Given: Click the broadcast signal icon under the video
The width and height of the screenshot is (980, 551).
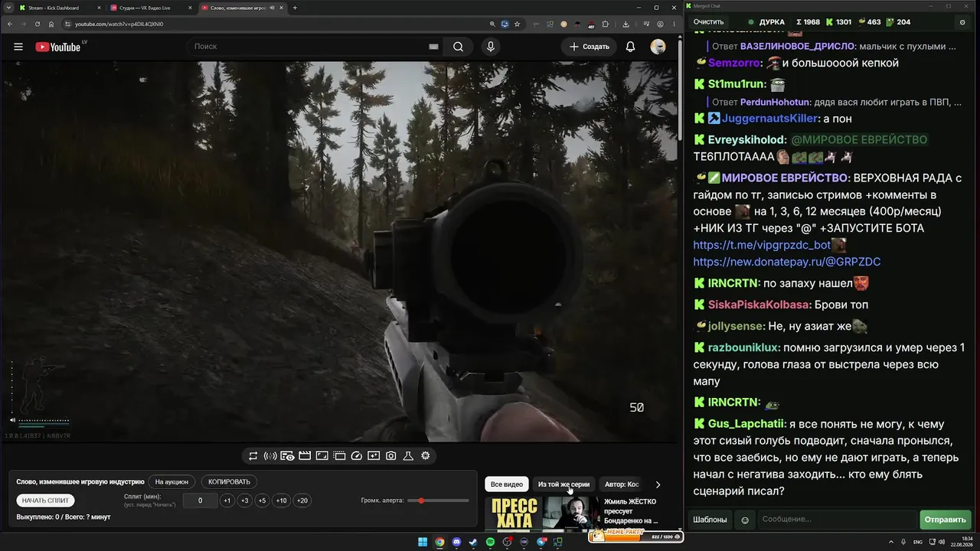Looking at the screenshot, I should (x=270, y=456).
